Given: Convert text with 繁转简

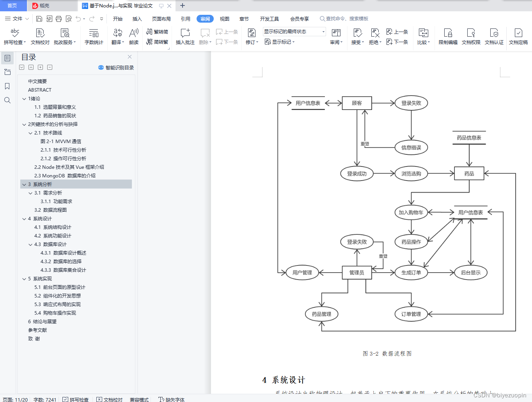Looking at the screenshot, I should coord(157,32).
